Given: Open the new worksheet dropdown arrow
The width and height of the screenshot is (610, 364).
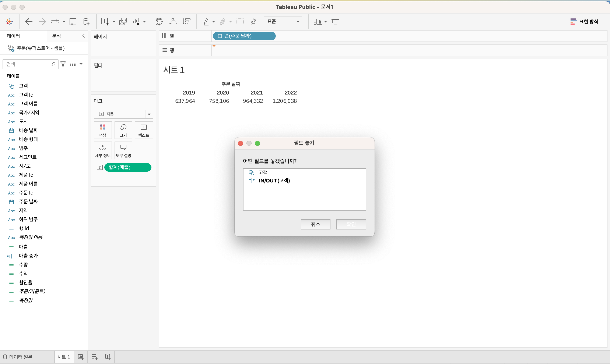Looking at the screenshot, I should point(114,22).
